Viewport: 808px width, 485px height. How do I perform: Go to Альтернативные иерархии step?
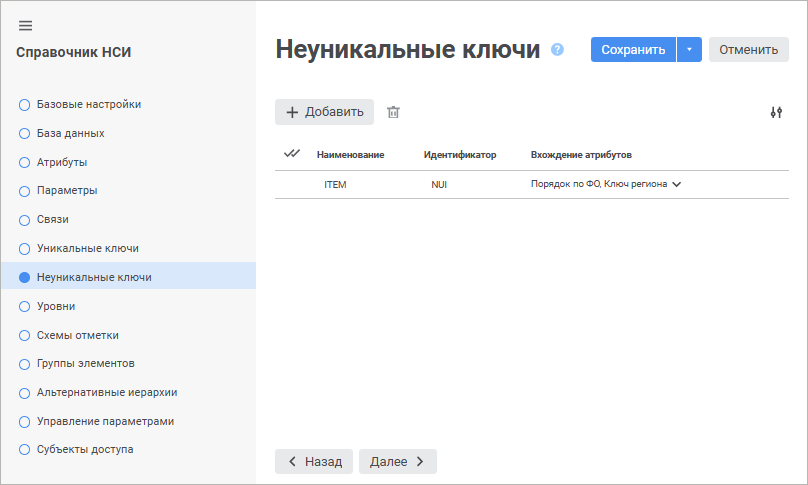(x=107, y=392)
